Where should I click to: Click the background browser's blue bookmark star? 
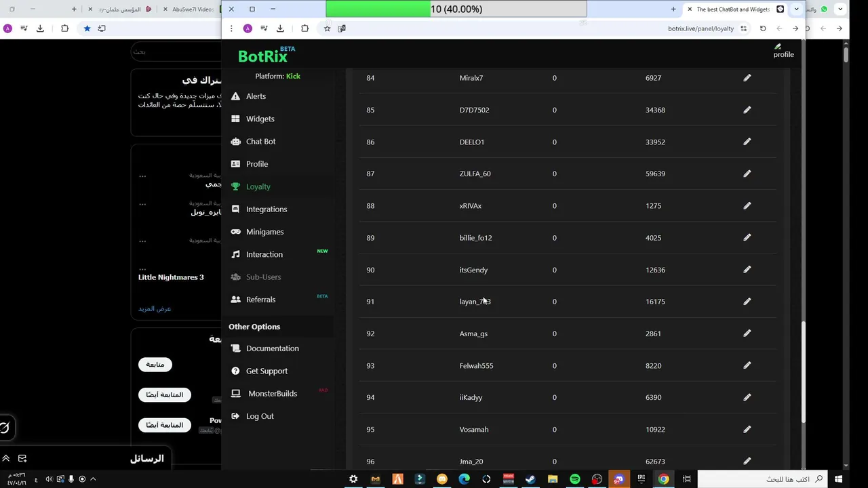87,28
